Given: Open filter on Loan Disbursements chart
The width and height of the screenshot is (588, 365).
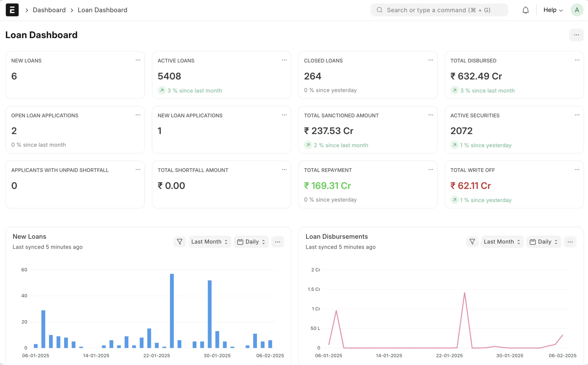Looking at the screenshot, I should (472, 242).
